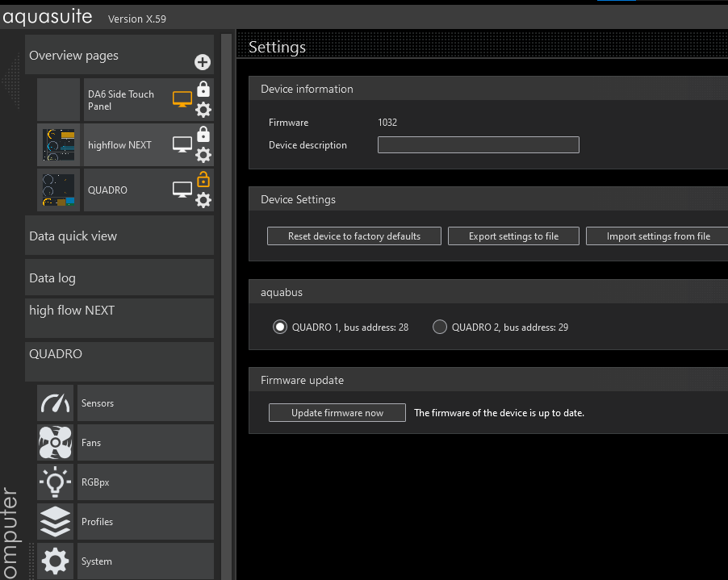Viewport: 728px width, 580px height.
Task: Expand the Data log section
Action: 119,277
